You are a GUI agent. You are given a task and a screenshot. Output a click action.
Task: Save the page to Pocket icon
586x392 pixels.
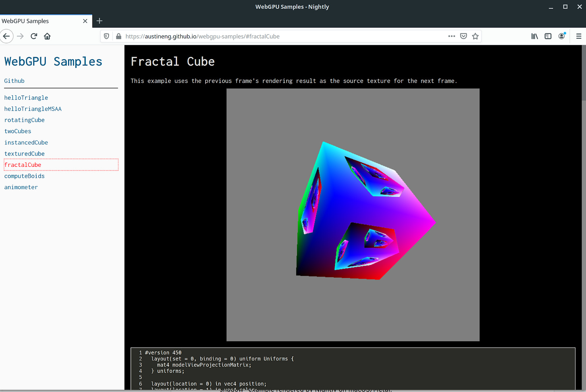tap(463, 36)
